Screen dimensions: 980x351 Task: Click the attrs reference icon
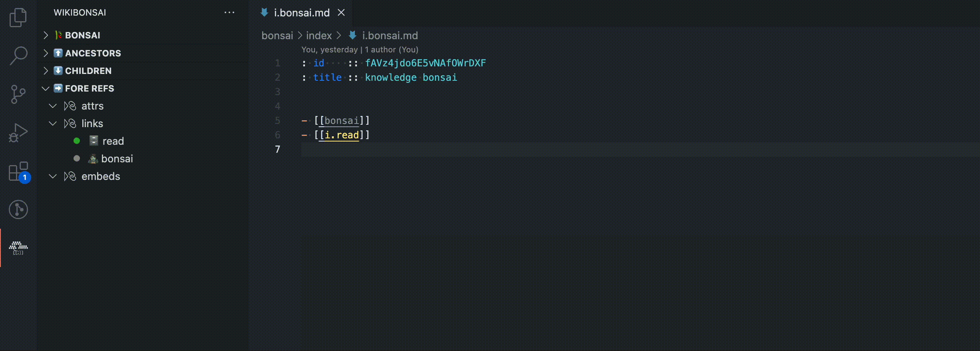[70, 106]
